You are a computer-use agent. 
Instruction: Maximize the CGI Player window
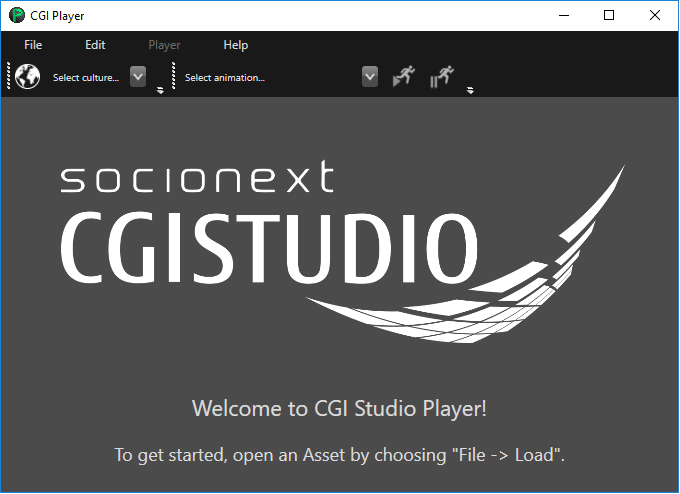click(609, 16)
